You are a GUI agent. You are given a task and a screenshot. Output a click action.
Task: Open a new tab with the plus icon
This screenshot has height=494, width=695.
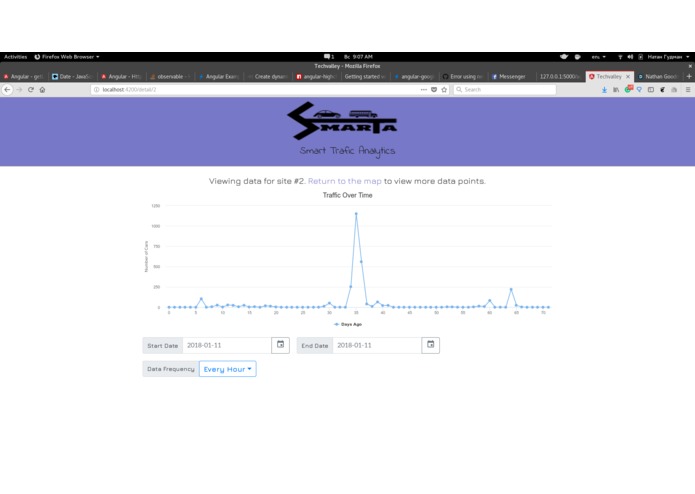pyautogui.click(x=689, y=76)
